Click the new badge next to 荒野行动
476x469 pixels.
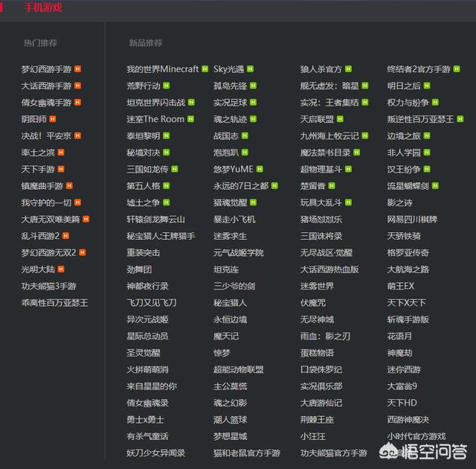pos(167,86)
